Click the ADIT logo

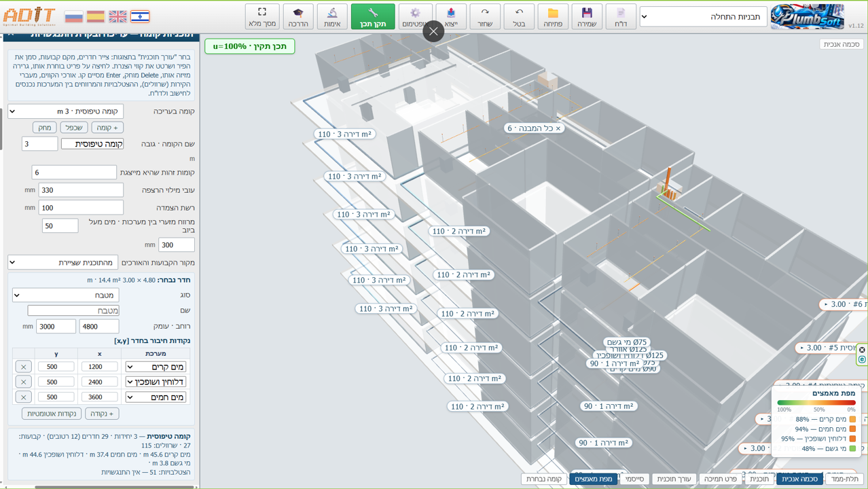tap(30, 16)
